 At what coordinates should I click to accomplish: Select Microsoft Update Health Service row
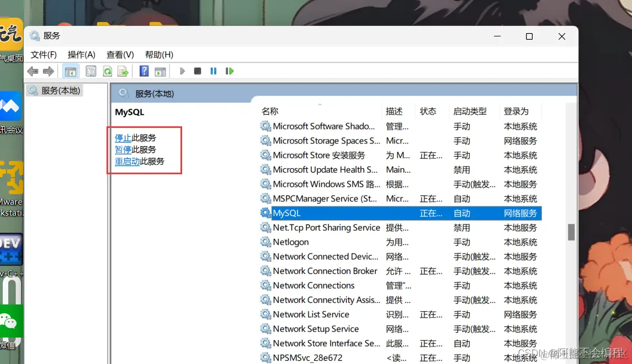pyautogui.click(x=400, y=170)
